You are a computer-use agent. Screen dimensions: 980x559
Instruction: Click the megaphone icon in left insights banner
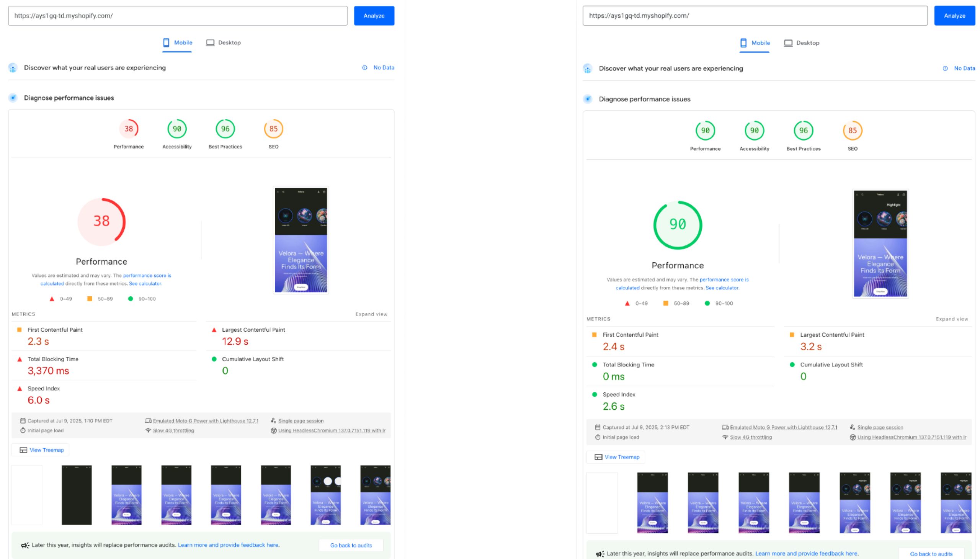tap(25, 545)
